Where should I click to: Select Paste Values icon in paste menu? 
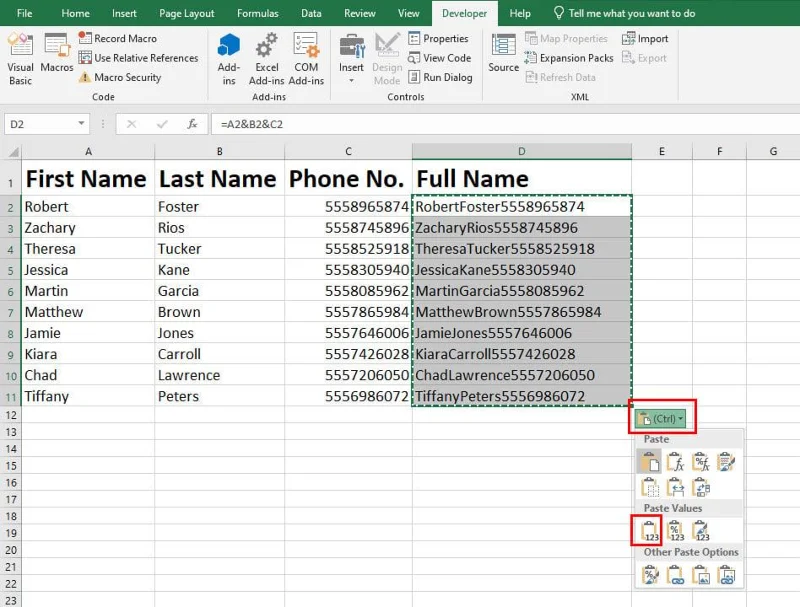[x=649, y=530]
